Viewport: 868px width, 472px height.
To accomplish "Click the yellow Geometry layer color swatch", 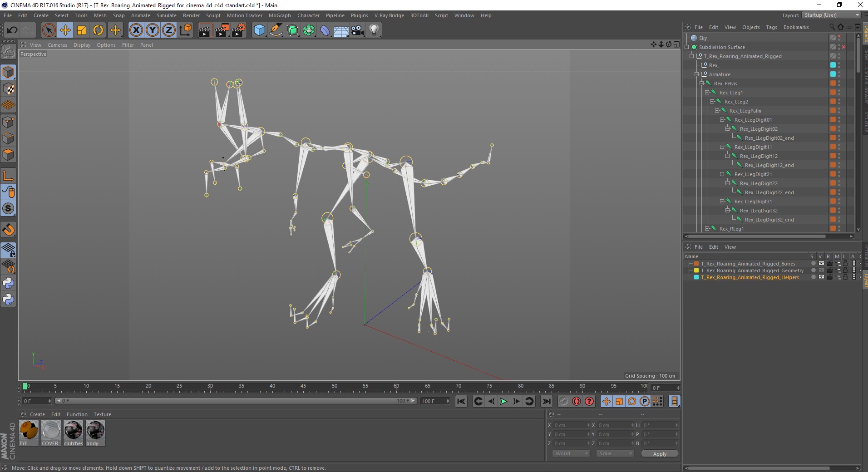I will click(696, 270).
